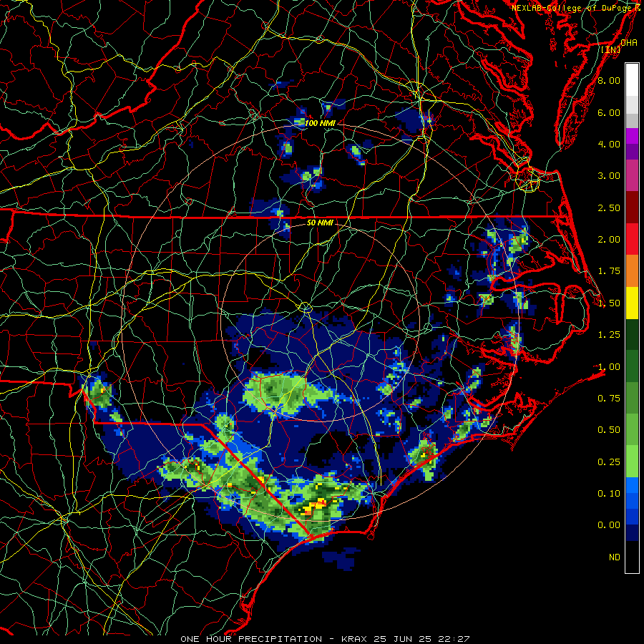644x644 pixels.
Task: Select the 0.00 legend value
Action: tap(609, 525)
